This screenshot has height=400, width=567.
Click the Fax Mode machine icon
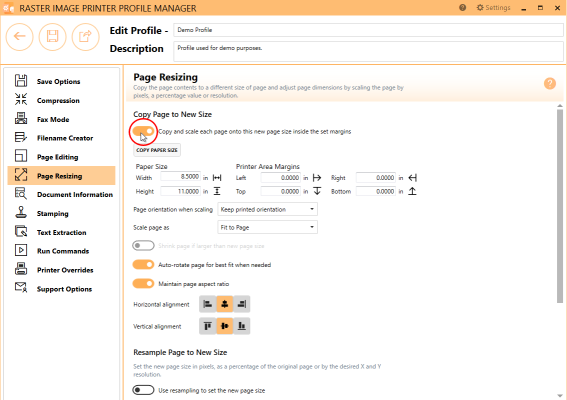[21, 118]
